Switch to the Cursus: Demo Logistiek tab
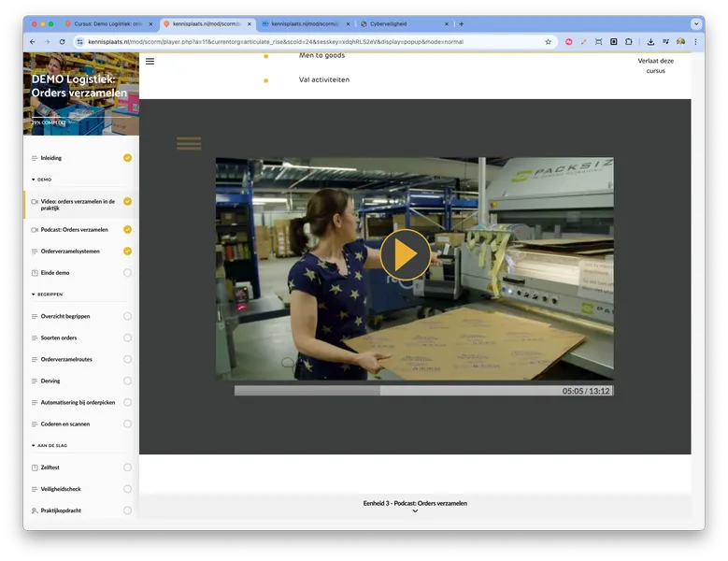This screenshot has width=728, height=561. (107, 23)
